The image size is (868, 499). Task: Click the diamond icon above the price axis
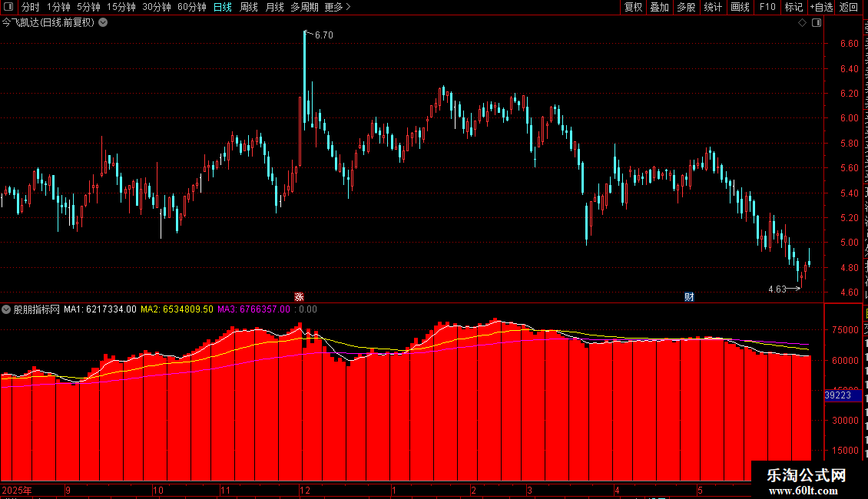[802, 23]
